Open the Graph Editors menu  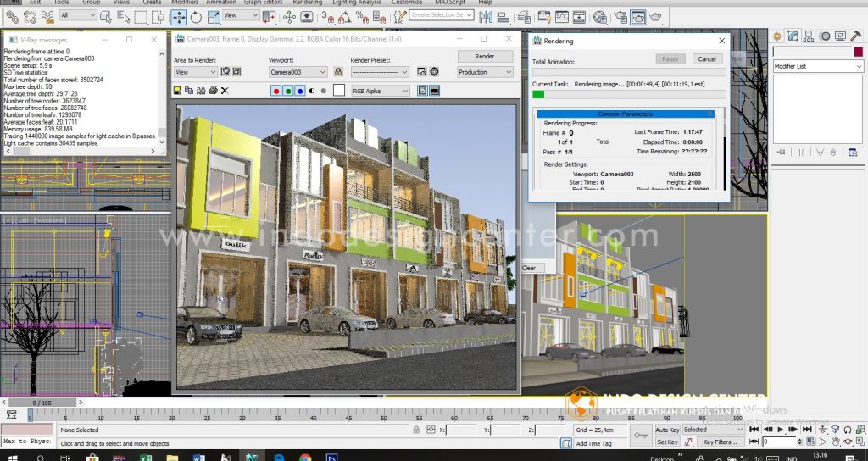coord(263,3)
